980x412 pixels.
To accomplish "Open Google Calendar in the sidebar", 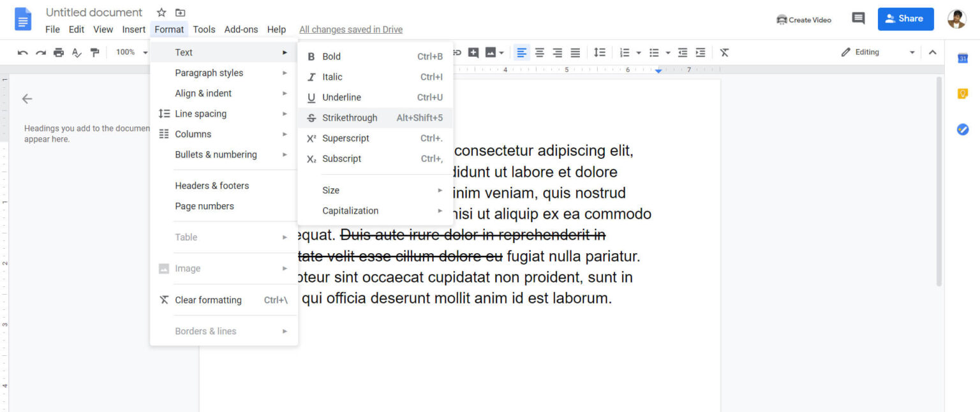I will [963, 57].
